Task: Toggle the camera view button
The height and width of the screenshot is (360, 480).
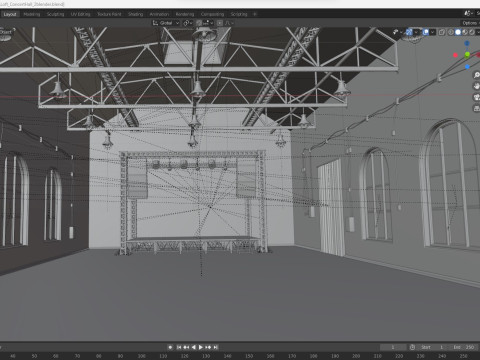Action: point(477,97)
